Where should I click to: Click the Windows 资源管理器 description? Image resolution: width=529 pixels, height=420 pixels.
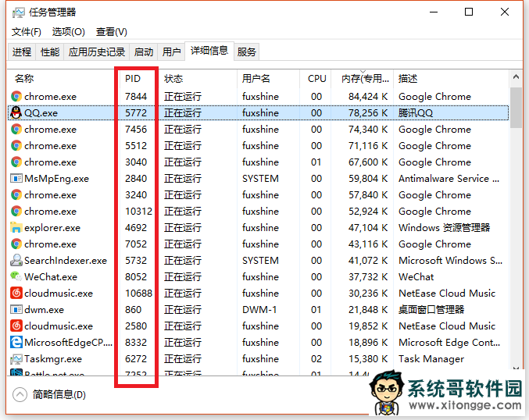click(x=444, y=227)
